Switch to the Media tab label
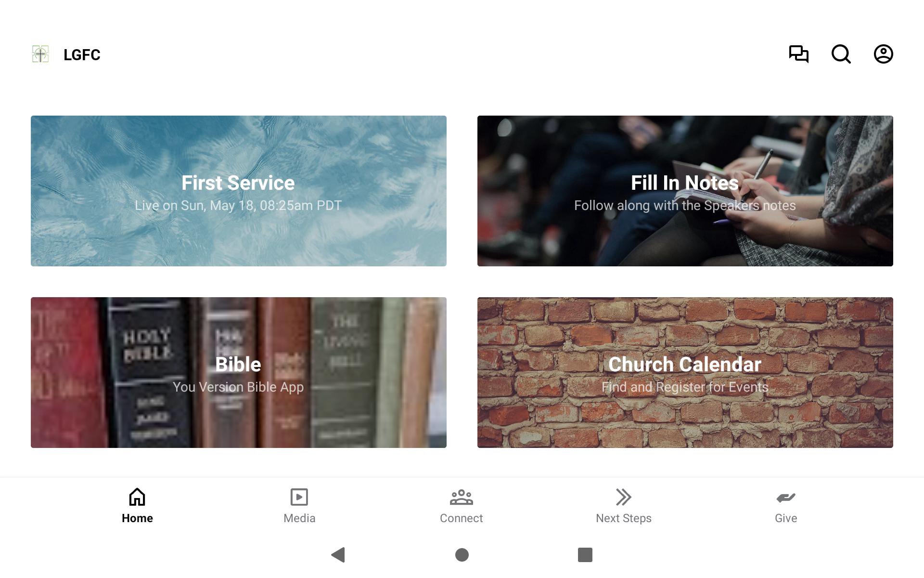The image size is (924, 578). pyautogui.click(x=299, y=518)
